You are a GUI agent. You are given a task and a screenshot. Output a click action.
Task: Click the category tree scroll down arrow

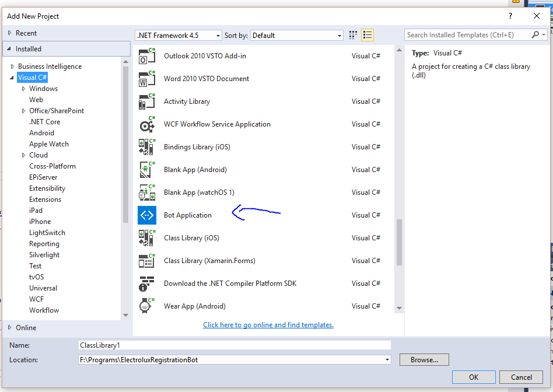click(x=125, y=315)
